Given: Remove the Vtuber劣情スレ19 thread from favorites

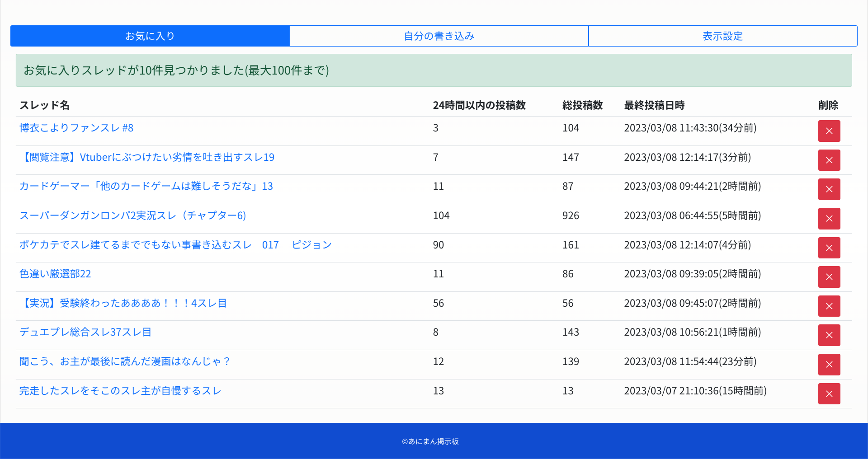Looking at the screenshot, I should 829,160.
